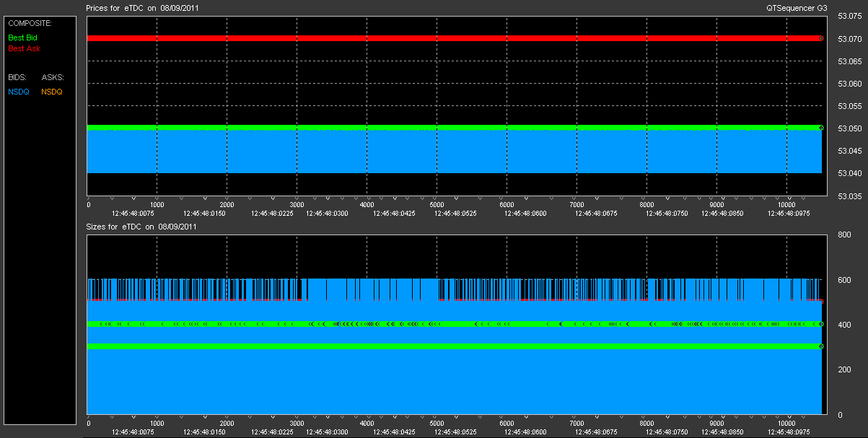Image resolution: width=868 pixels, height=438 pixels.
Task: Click the 'Prices for eTDC on 08/09/2011' title
Action: pos(143,7)
